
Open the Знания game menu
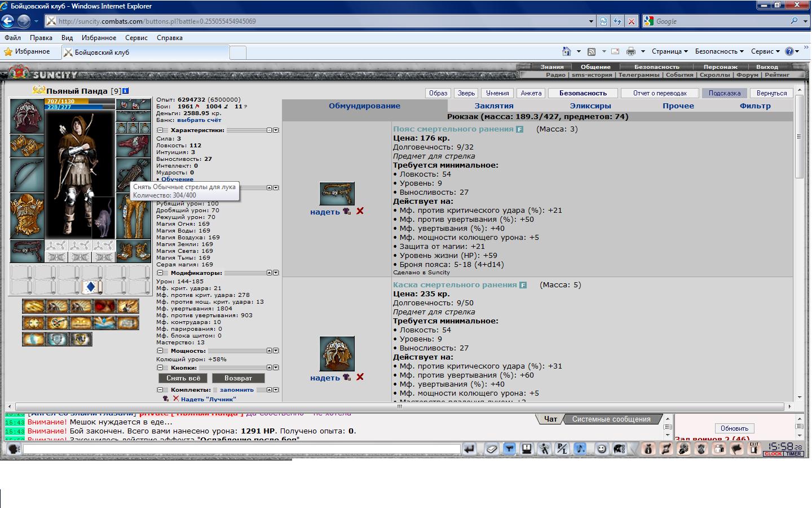click(551, 67)
